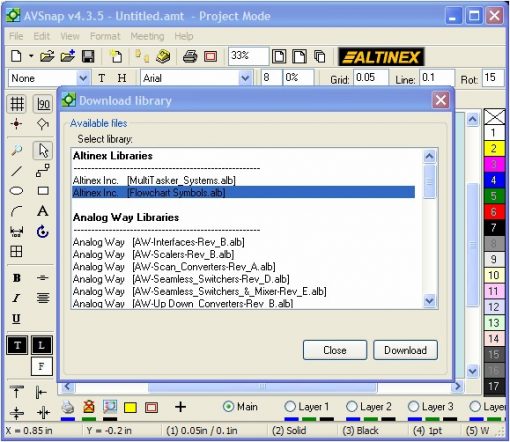The width and height of the screenshot is (510, 442).
Task: Click the Print icon in toolbar
Action: [190, 56]
